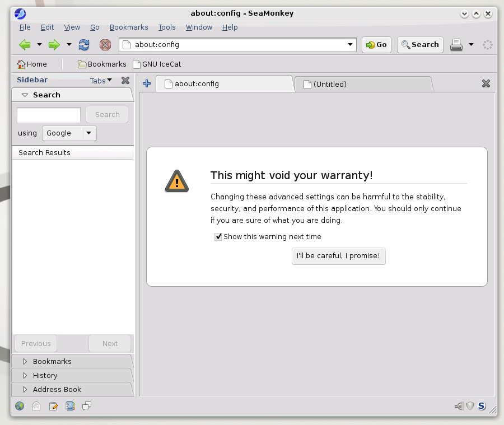The height and width of the screenshot is (425, 504).
Task: Open the address bar URL dropdown
Action: tap(350, 45)
